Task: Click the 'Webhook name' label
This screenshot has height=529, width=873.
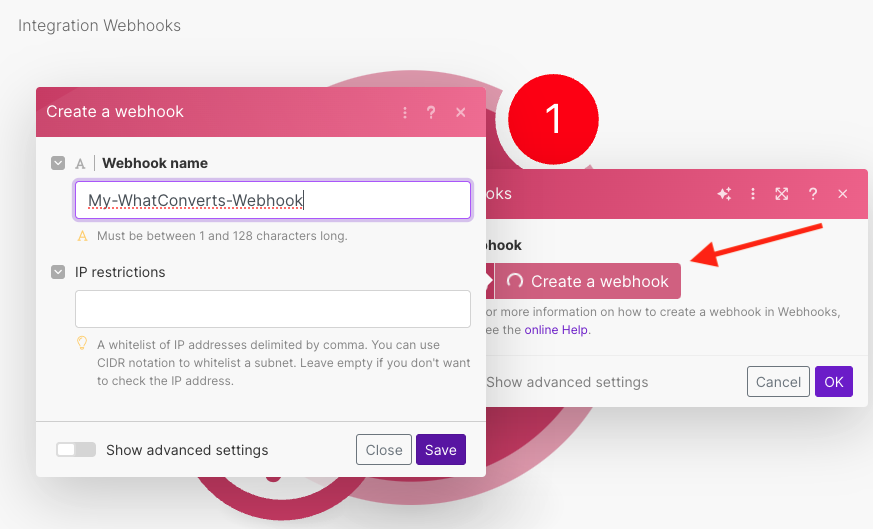Action: click(x=155, y=163)
